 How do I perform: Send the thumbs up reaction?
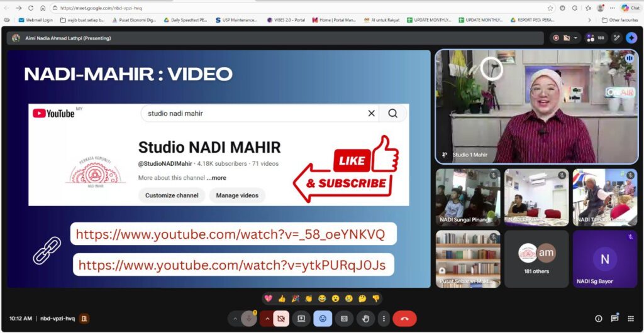[282, 298]
